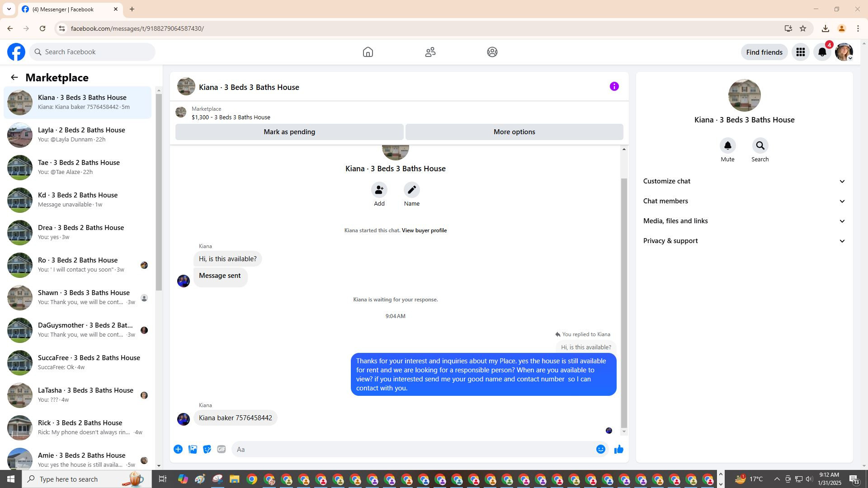868x488 pixels.
Task: Attach a photo file to the message
Action: coord(193,449)
